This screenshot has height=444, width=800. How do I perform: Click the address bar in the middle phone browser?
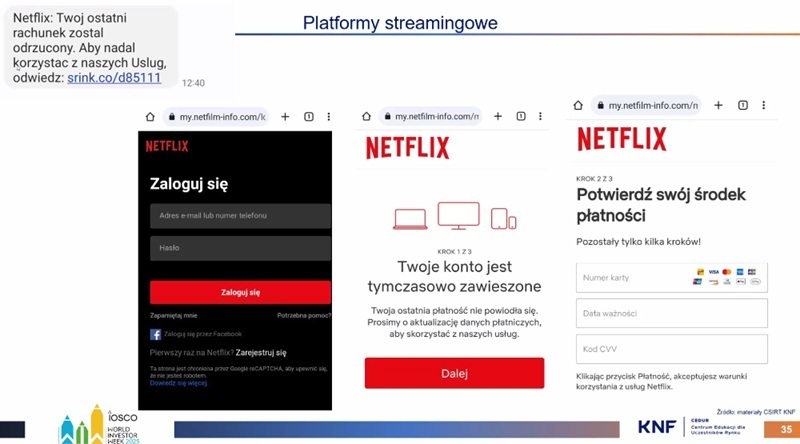431,117
